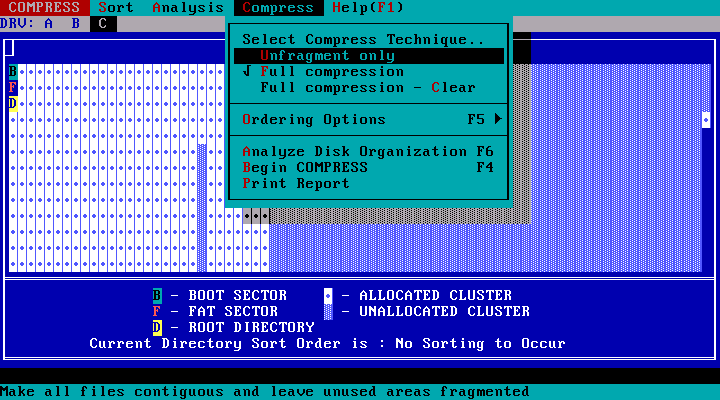This screenshot has width=720, height=400.
Task: Click the ALLOCATED CLUSTER legend text
Action: pyautogui.click(x=436, y=295)
